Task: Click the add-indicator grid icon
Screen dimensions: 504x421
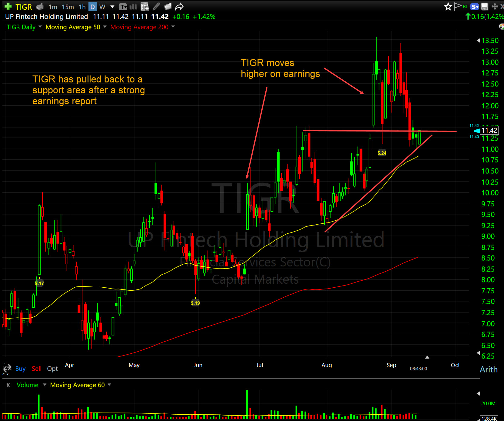Action: (x=145, y=6)
